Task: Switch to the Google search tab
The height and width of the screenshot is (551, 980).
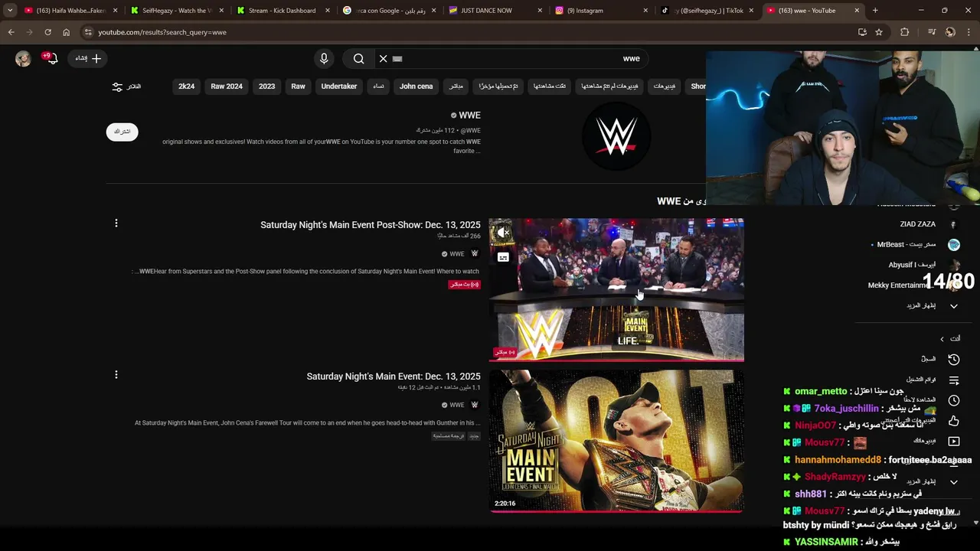Action: 388,11
